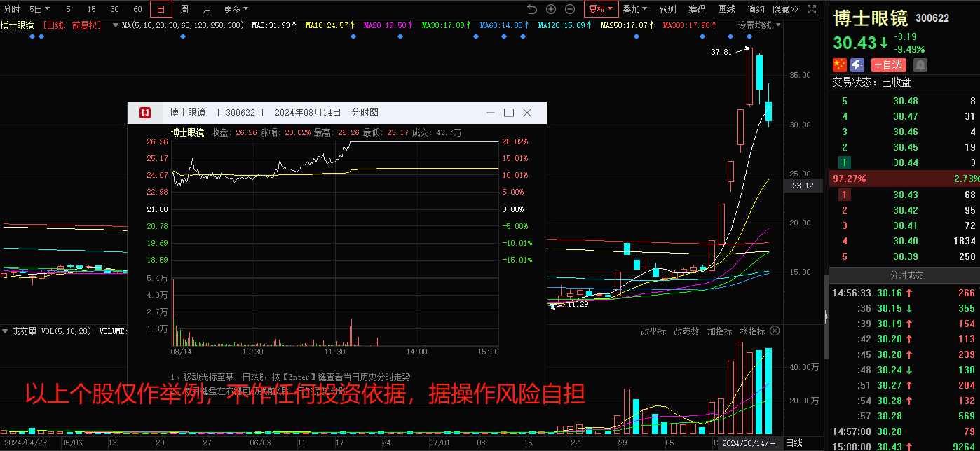Click buy level 4 volume 1834
This screenshot has width=980, height=451.
coord(964,241)
